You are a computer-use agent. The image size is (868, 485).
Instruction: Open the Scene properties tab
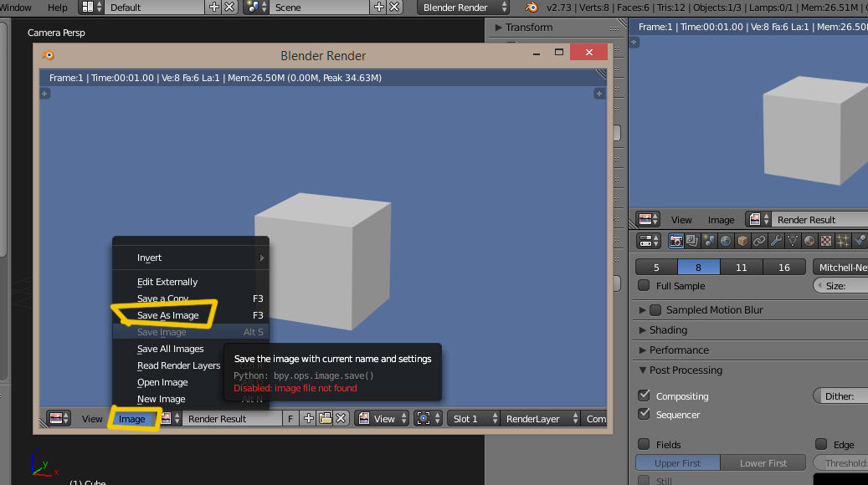pyautogui.click(x=709, y=241)
